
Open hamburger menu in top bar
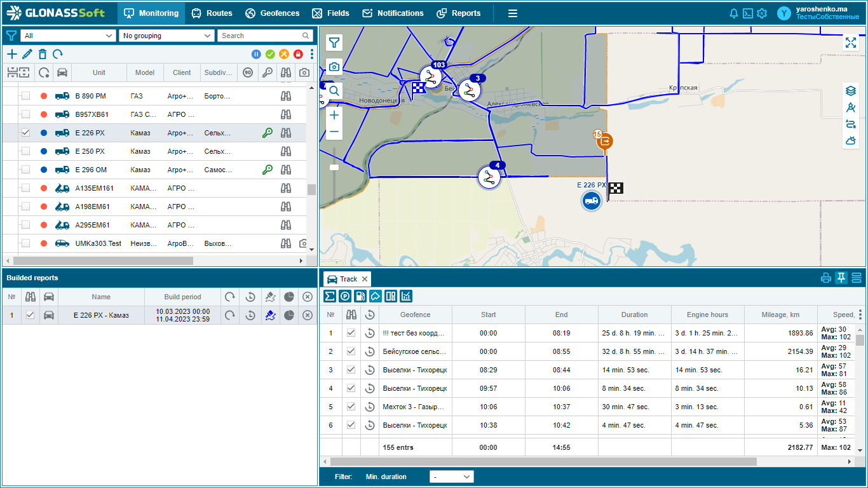[x=513, y=13]
